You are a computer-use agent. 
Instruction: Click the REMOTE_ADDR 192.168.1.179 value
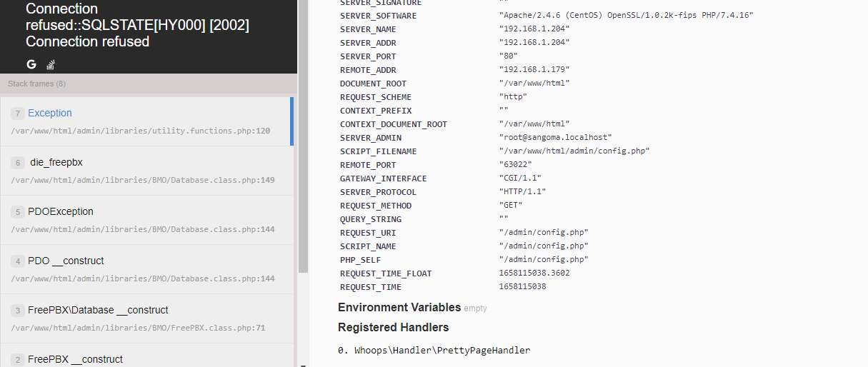[x=534, y=70]
